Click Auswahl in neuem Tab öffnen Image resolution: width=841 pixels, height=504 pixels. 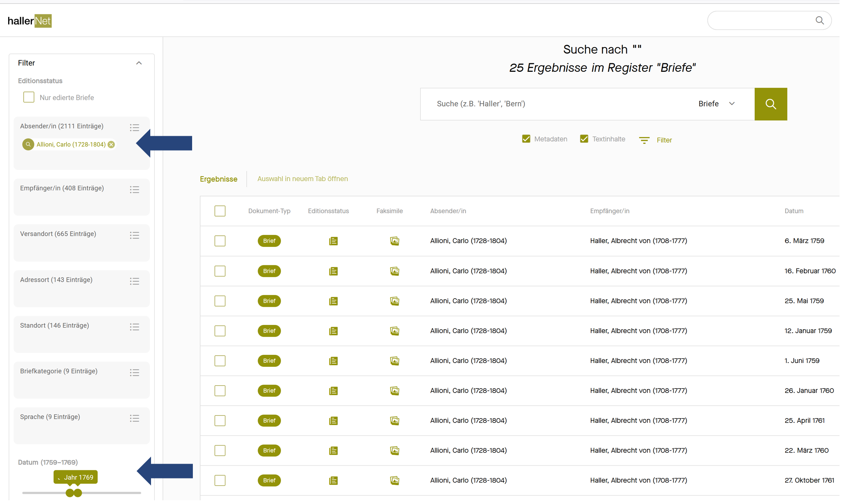[x=302, y=179]
